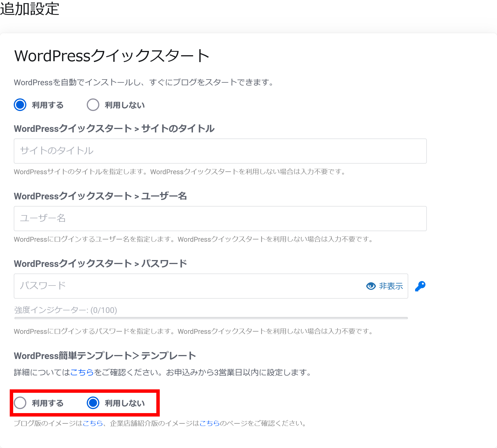Select 利用する radio circle for WordPressクイックスタート
The height and width of the screenshot is (448, 497).
[x=20, y=105]
